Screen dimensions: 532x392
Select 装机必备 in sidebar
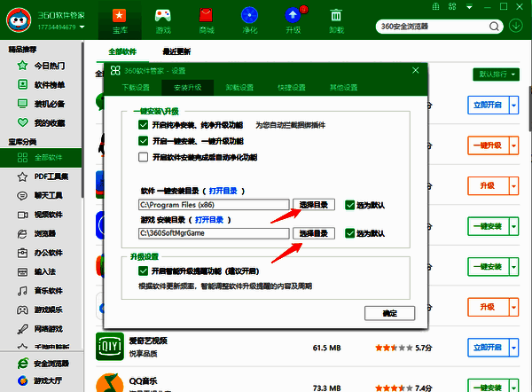pyautogui.click(x=41, y=104)
